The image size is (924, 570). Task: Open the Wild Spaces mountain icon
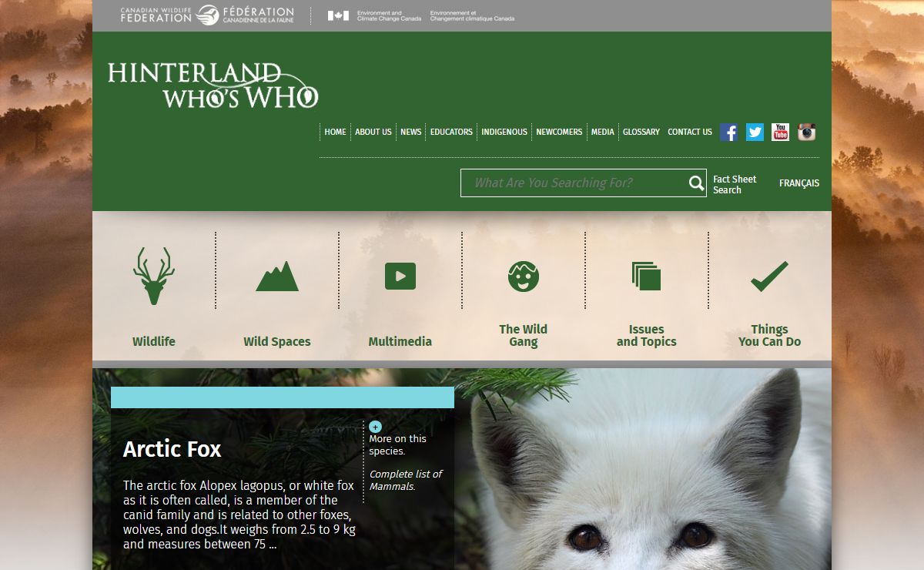click(277, 277)
